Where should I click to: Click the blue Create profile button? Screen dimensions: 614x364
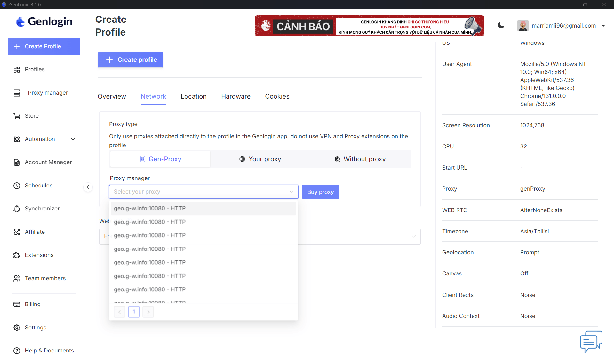click(131, 60)
